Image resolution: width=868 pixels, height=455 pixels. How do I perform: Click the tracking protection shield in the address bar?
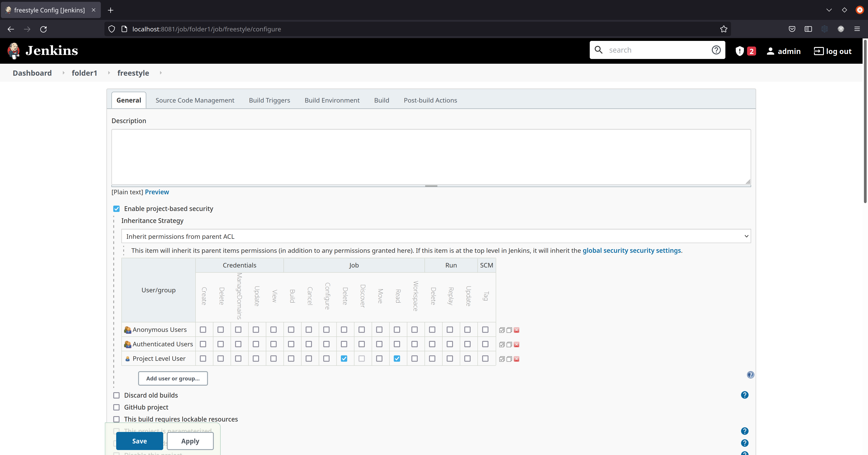click(111, 29)
